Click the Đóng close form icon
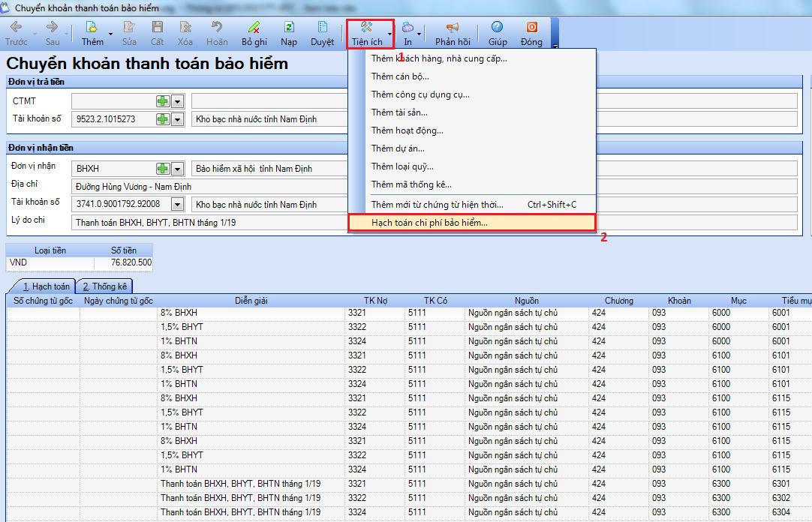This screenshot has width=812, height=522. tap(531, 27)
